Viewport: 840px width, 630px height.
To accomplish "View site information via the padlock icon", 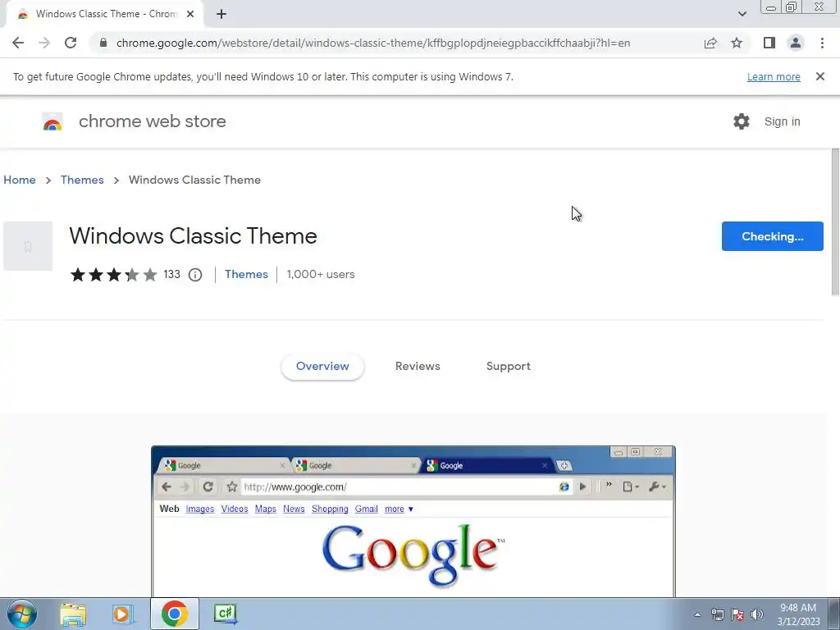I will (103, 43).
